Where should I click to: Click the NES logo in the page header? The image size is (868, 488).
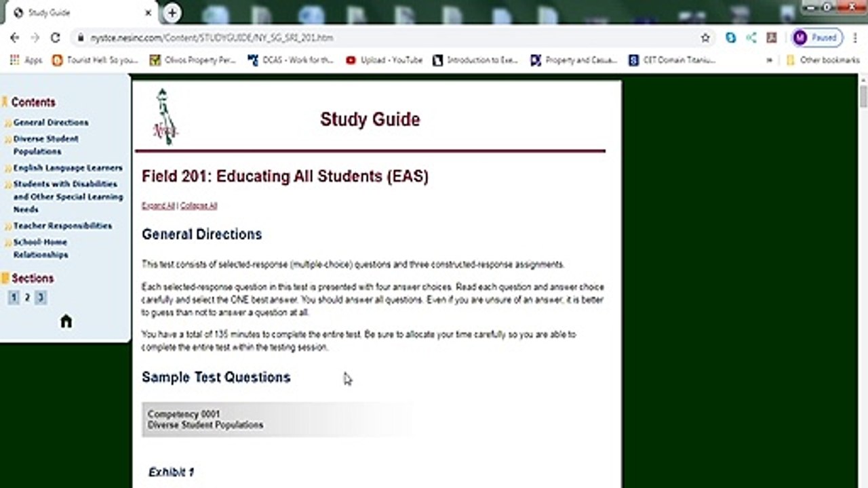(164, 116)
